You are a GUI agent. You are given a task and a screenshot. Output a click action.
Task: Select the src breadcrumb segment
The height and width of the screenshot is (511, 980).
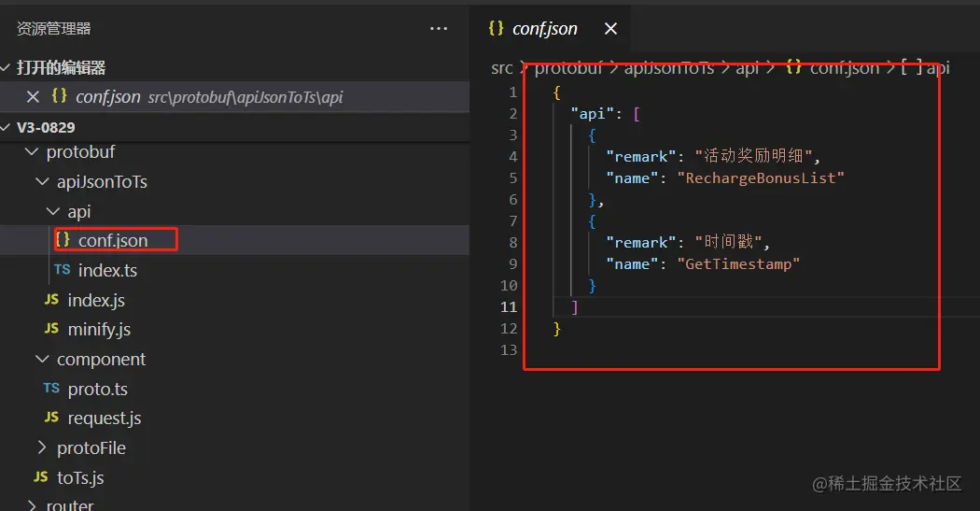click(x=502, y=68)
